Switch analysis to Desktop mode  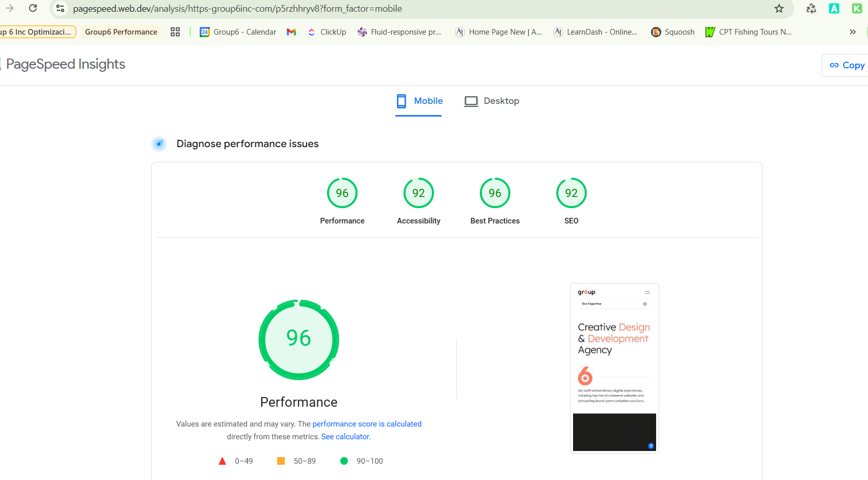(492, 101)
